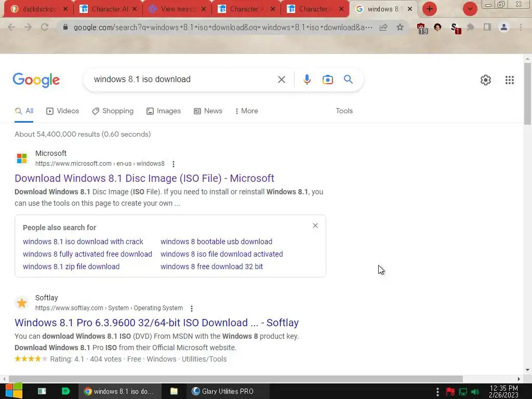Share this page via address bar icon
Viewport: 532px width, 399px height.
[383, 27]
